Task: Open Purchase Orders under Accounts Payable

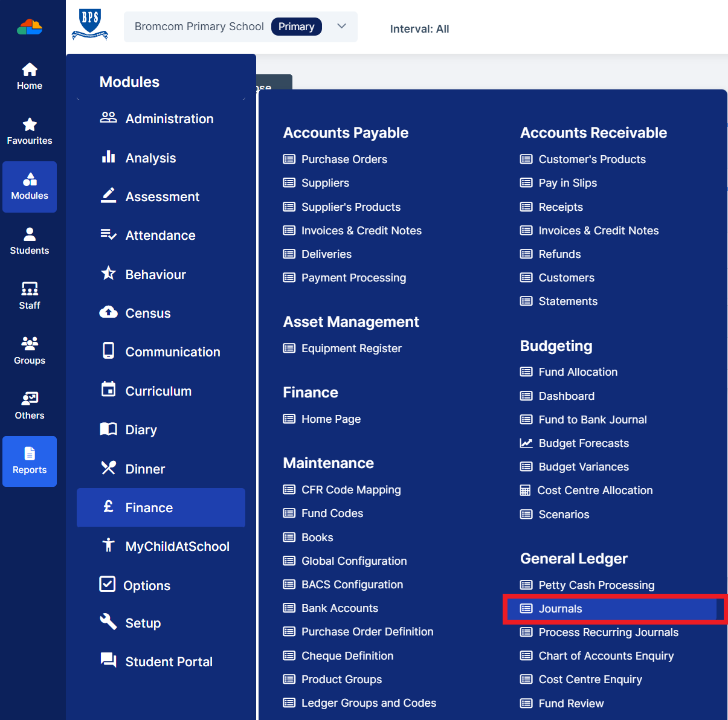Action: point(344,159)
